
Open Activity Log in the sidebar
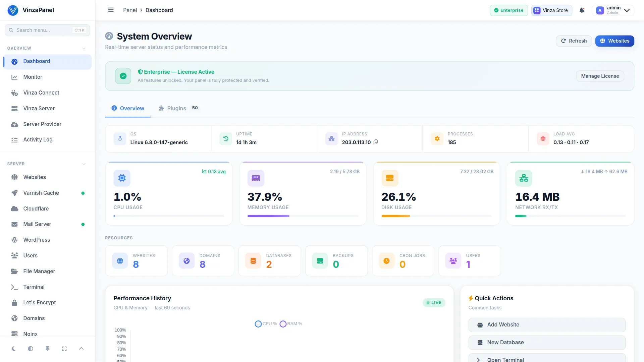point(47,140)
